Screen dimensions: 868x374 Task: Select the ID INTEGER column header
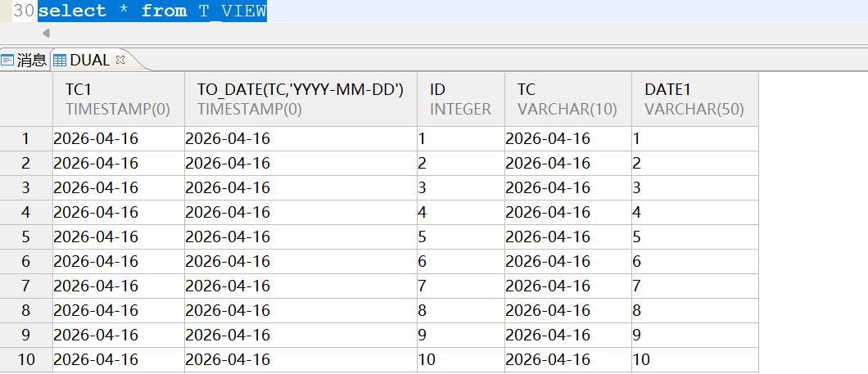click(460, 99)
